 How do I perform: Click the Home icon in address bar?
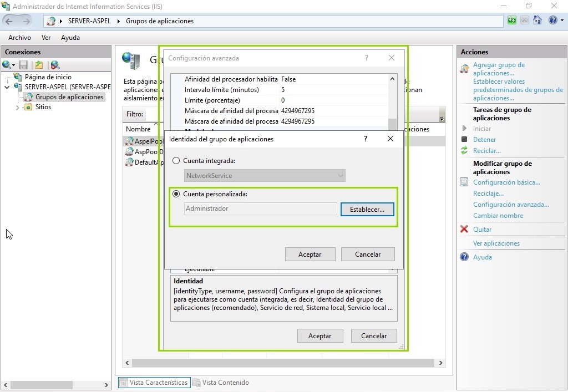[537, 21]
